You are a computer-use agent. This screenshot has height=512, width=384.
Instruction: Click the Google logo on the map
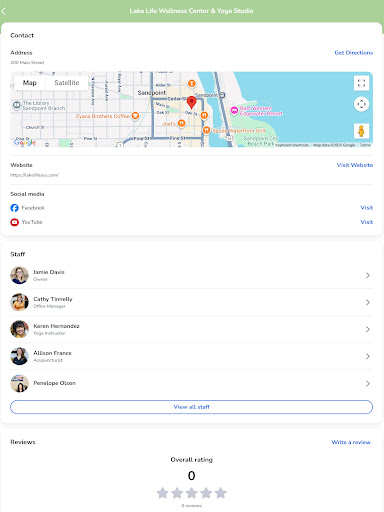(25, 142)
